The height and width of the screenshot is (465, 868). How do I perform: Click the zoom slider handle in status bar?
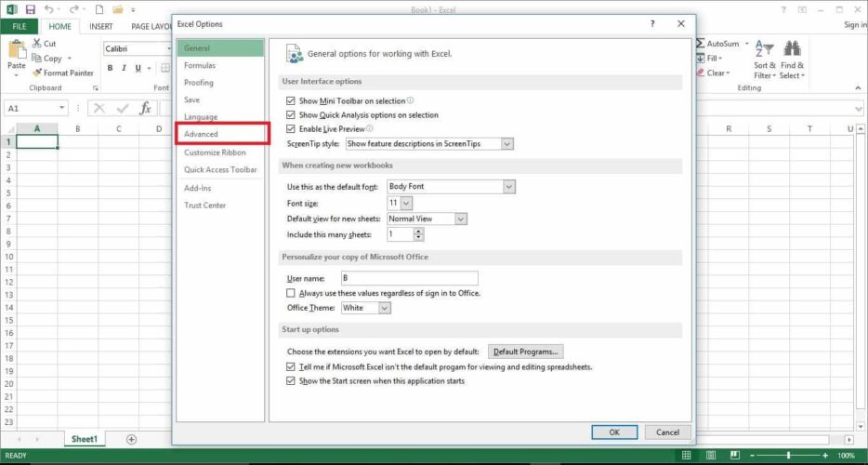click(x=788, y=456)
